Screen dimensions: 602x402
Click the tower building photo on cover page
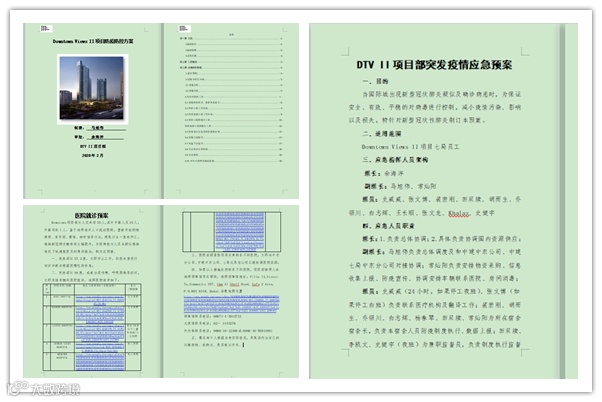[x=92, y=89]
